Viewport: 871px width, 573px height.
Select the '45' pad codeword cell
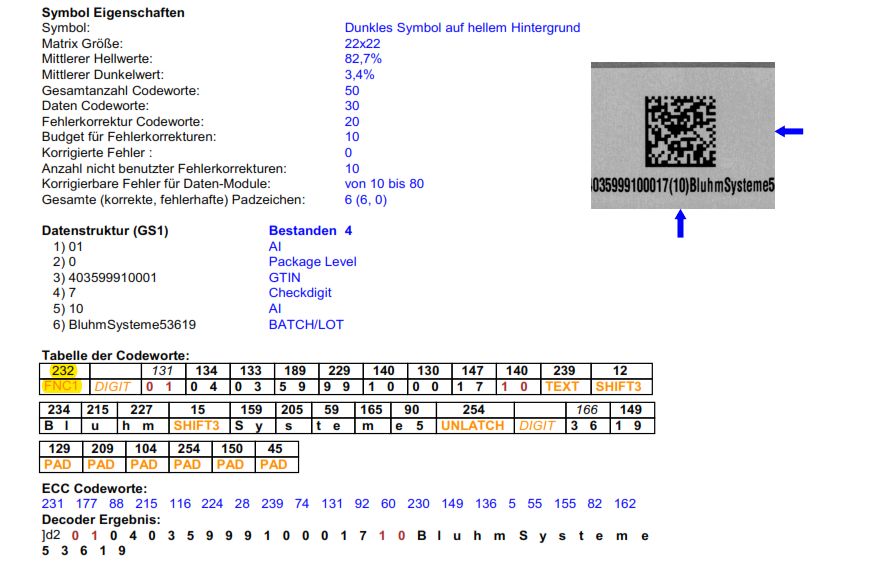tap(275, 449)
